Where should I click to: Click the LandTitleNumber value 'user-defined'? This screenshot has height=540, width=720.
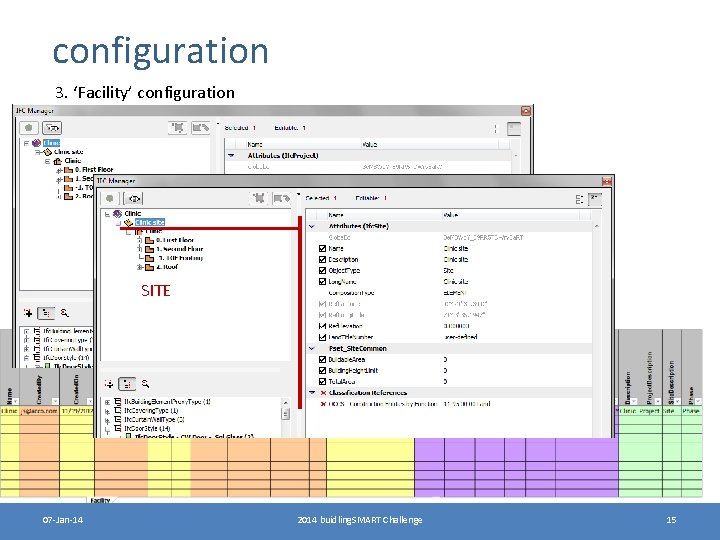461,337
